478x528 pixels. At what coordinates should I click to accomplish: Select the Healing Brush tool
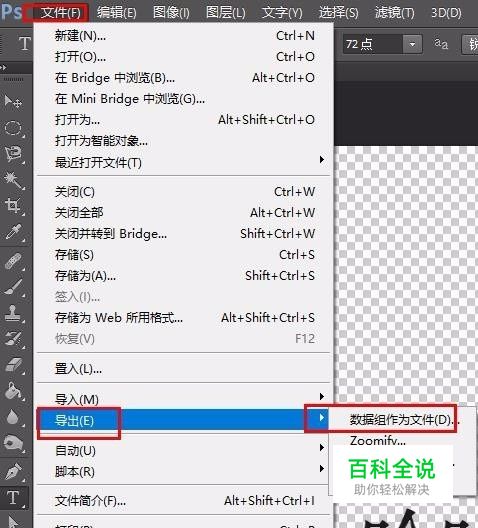[x=13, y=261]
